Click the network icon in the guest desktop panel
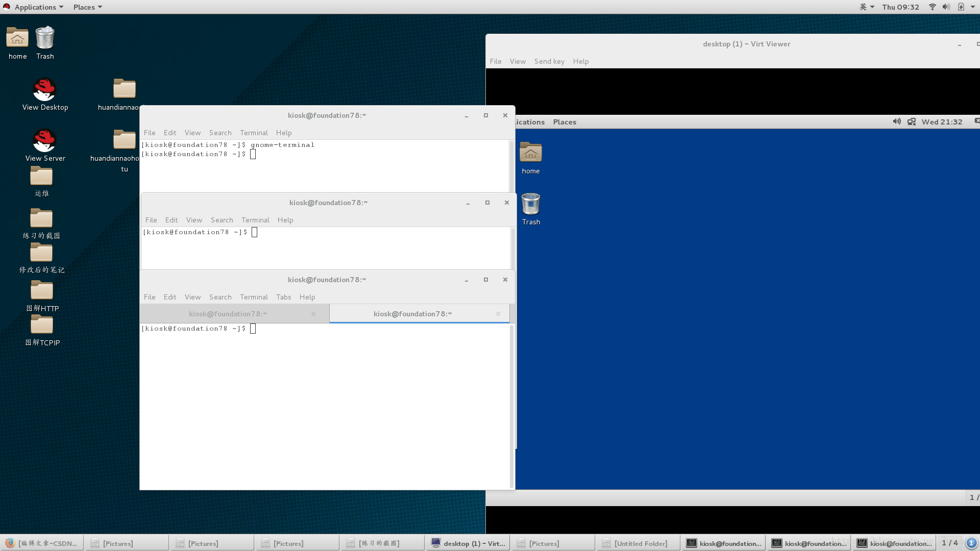980x551 pixels. click(912, 121)
